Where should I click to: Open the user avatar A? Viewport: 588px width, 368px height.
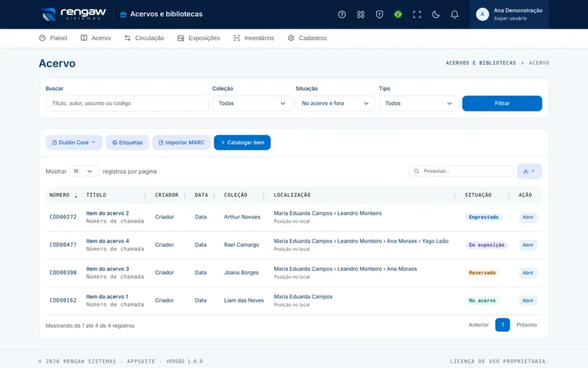click(482, 14)
